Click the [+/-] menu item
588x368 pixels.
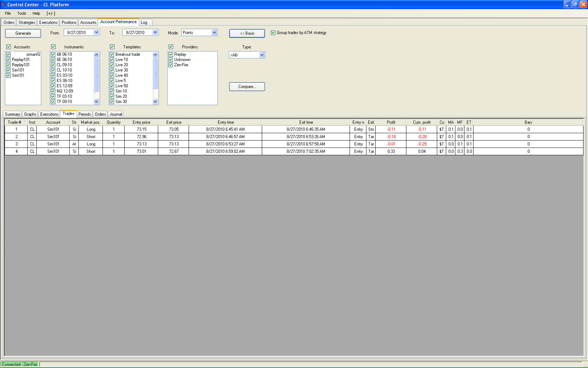(x=51, y=13)
